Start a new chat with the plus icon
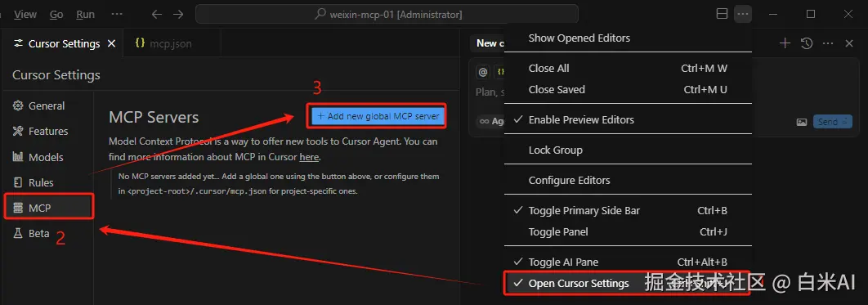This screenshot has width=868, height=305. click(785, 43)
